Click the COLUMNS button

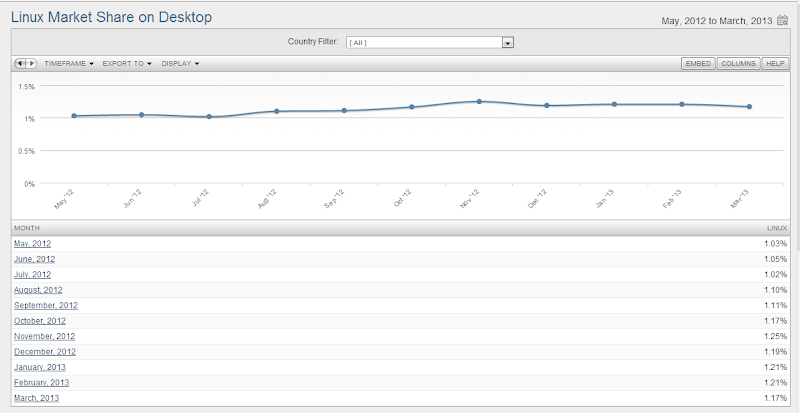(x=738, y=64)
